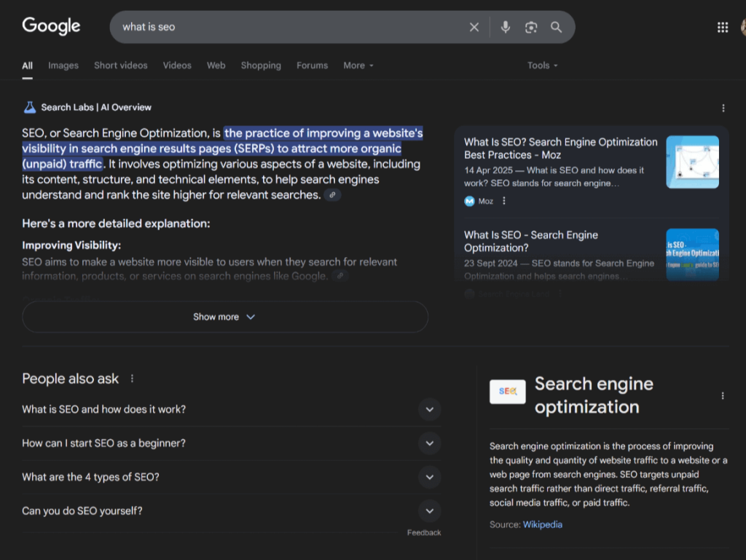Open the Google apps grid

point(723,27)
